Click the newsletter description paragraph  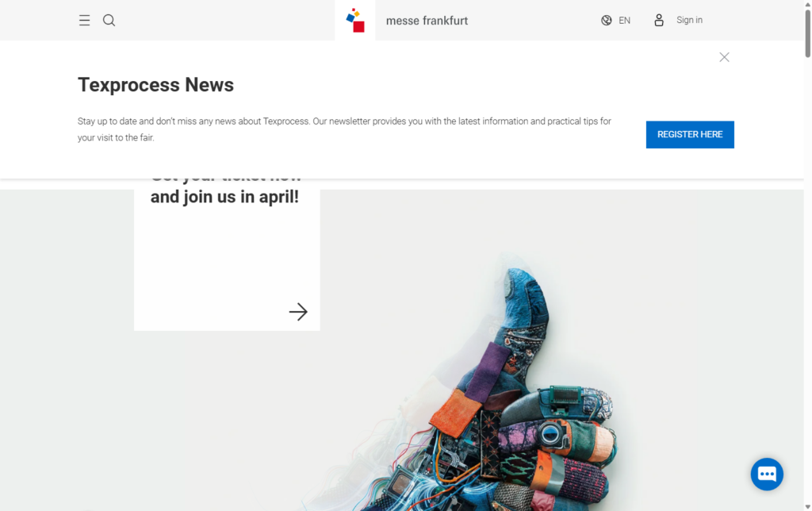click(344, 129)
